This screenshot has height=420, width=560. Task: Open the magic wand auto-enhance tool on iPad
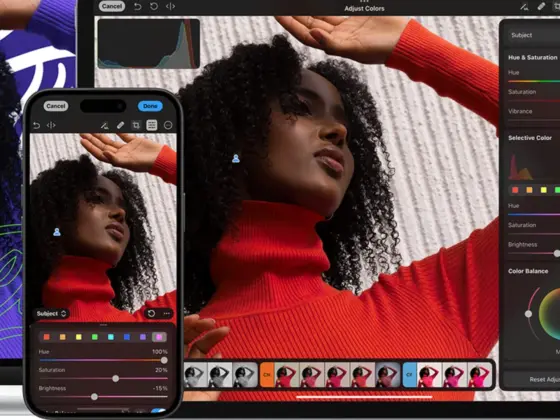524,6
